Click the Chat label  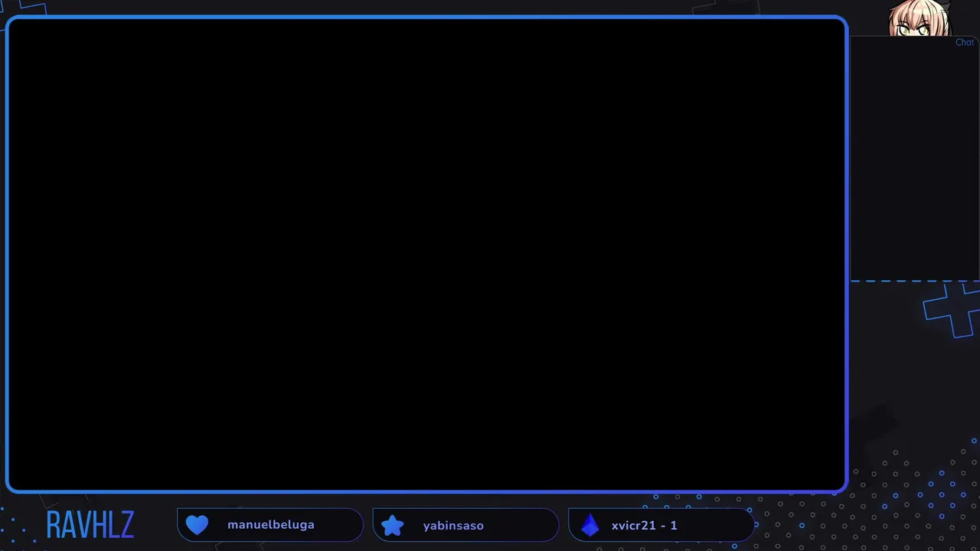(x=965, y=43)
